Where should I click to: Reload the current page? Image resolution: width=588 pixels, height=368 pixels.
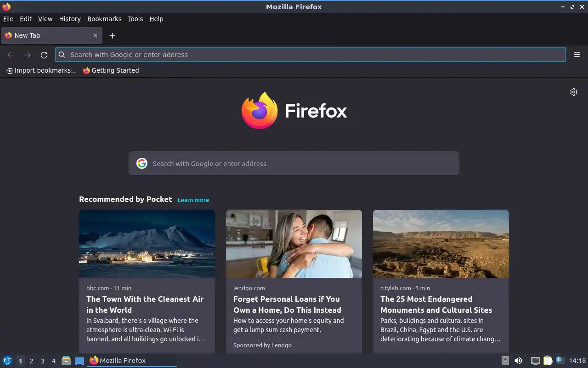[44, 55]
